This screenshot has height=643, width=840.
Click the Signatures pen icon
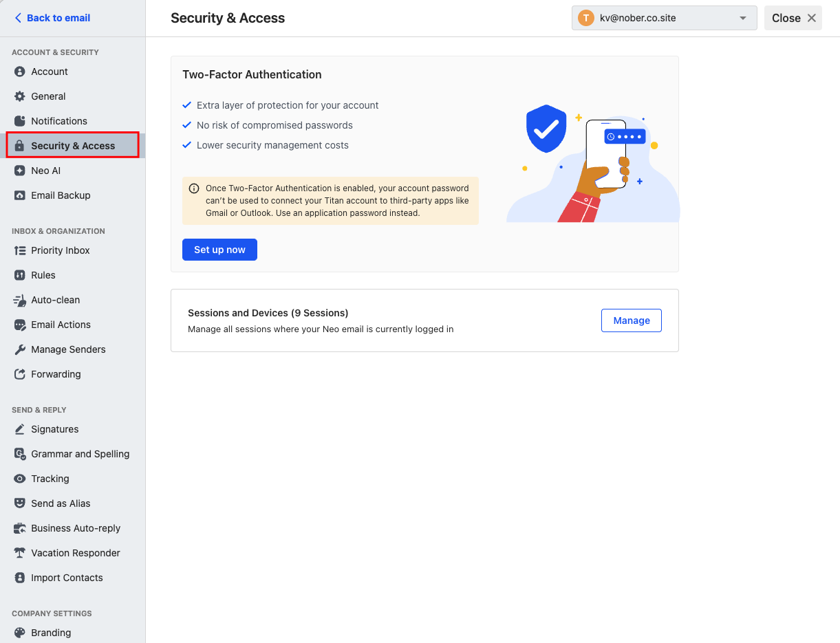tap(20, 429)
